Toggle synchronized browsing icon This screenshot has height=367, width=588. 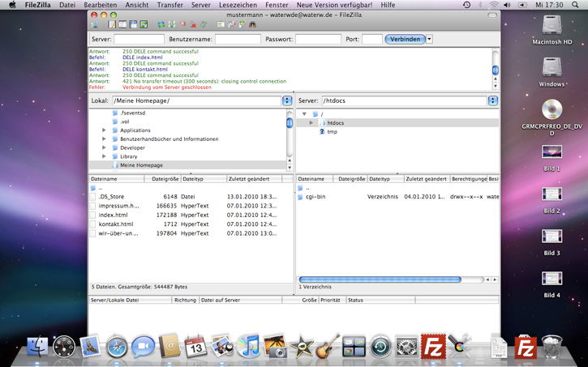click(242, 25)
